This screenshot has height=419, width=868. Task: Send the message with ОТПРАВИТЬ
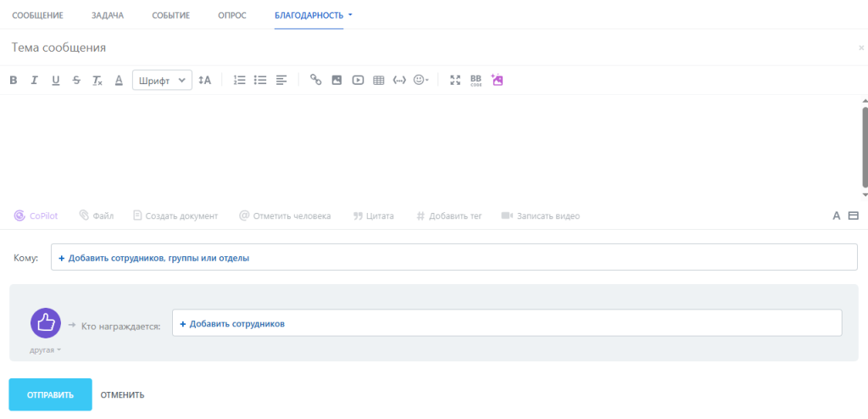50,394
